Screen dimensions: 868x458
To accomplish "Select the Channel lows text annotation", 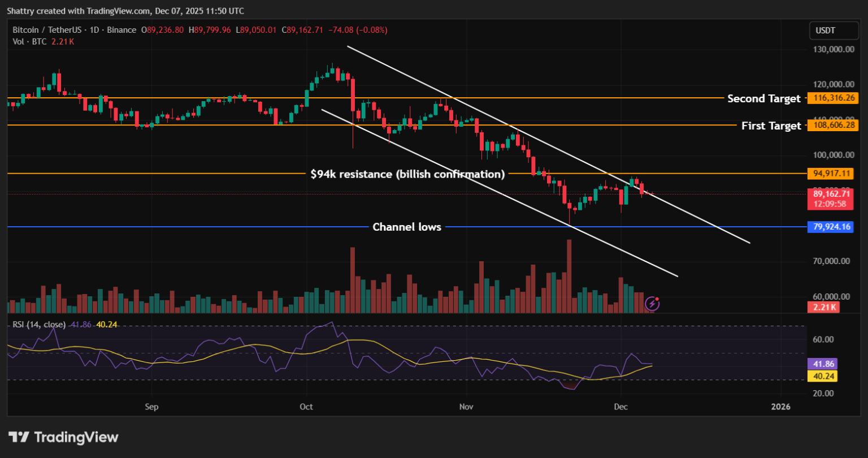I will [x=407, y=227].
